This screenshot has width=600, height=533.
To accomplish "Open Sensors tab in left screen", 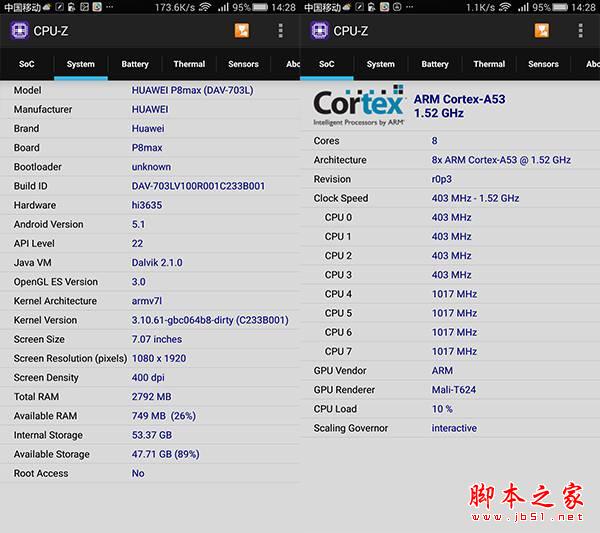I will [x=243, y=64].
